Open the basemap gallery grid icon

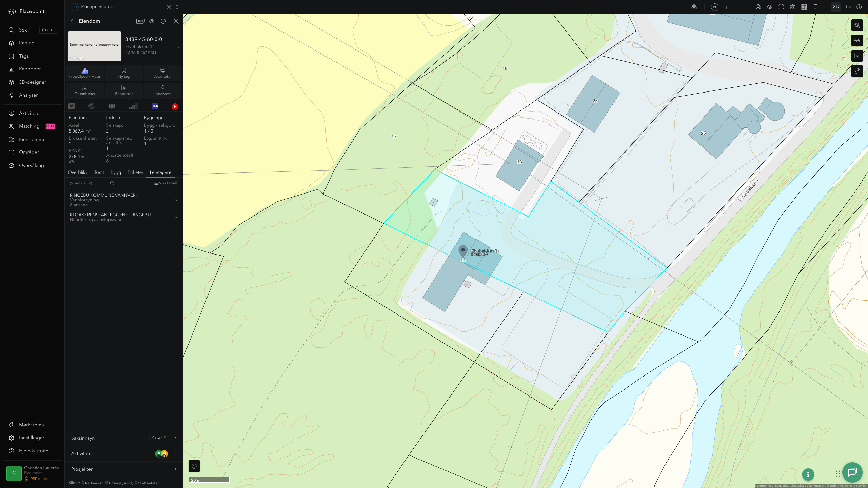pyautogui.click(x=804, y=7)
